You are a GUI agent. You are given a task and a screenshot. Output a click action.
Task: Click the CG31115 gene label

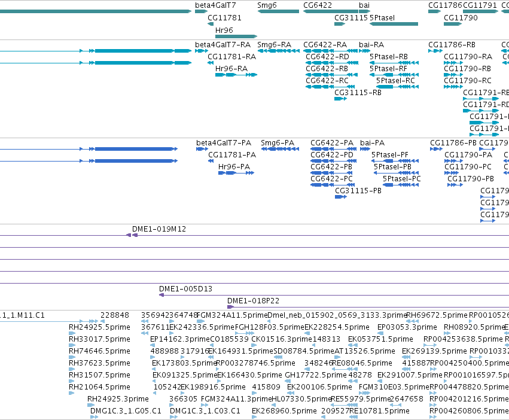351,17
